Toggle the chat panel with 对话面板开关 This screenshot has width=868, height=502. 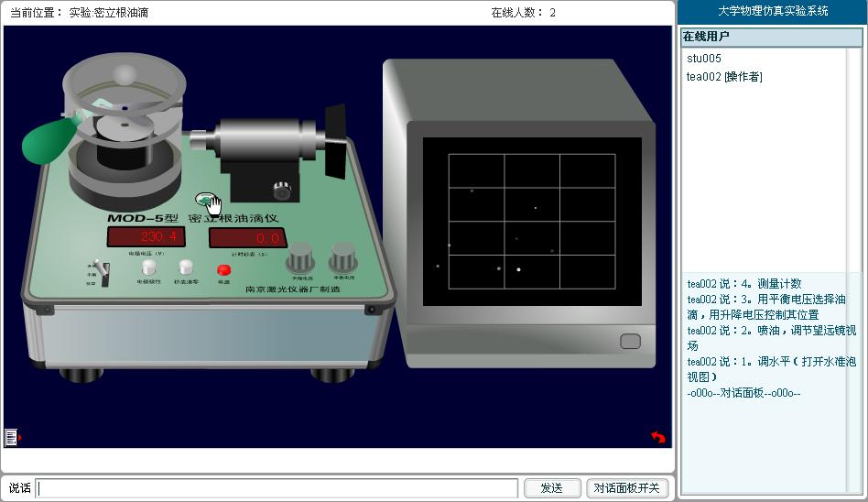coord(627,488)
